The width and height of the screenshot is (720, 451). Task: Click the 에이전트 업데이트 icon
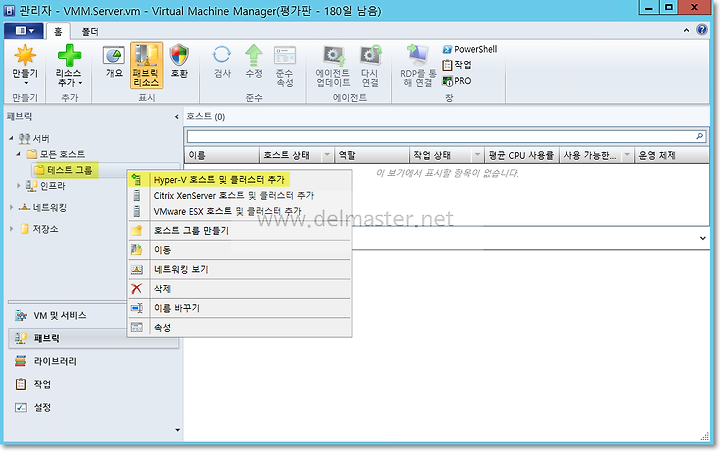[334, 56]
